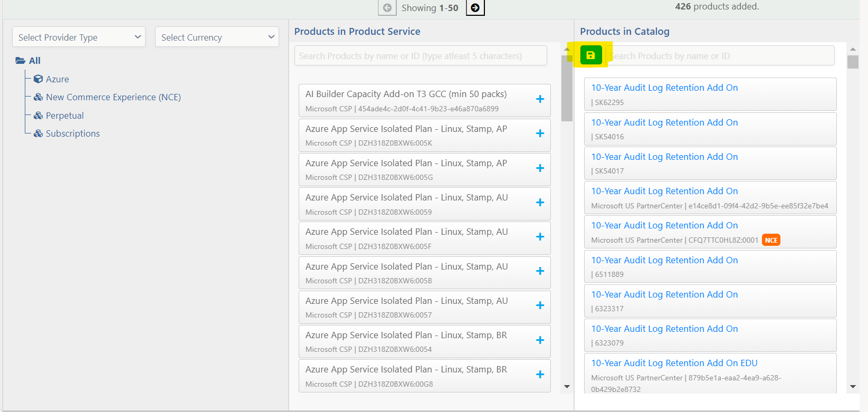868x412 pixels.
Task: Add product DZH318Z0BXW6:005K with plus icon
Action: [x=540, y=133]
